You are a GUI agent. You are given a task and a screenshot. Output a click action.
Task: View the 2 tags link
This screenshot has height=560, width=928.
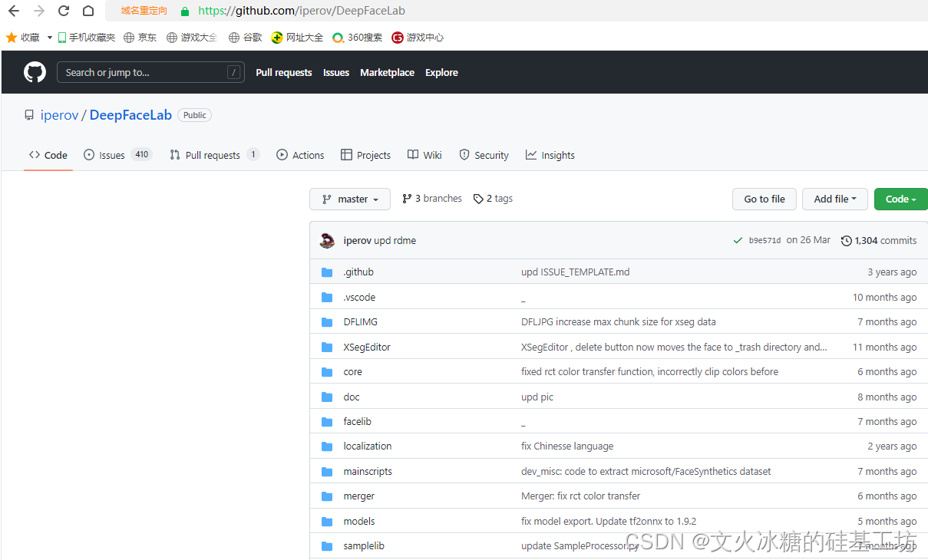(x=493, y=199)
